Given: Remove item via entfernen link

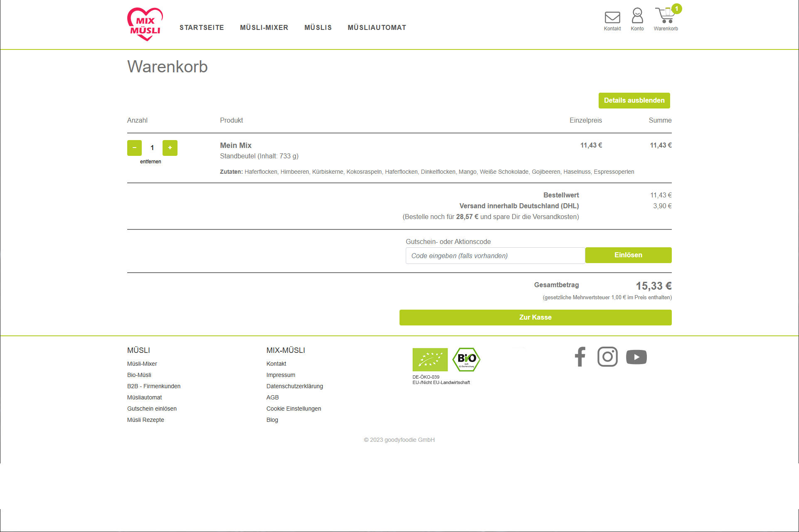Looking at the screenshot, I should click(x=151, y=162).
